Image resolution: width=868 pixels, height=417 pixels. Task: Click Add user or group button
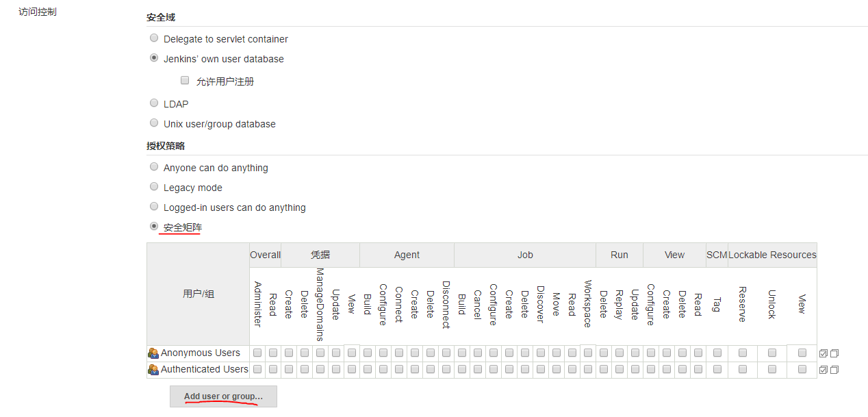pos(223,396)
